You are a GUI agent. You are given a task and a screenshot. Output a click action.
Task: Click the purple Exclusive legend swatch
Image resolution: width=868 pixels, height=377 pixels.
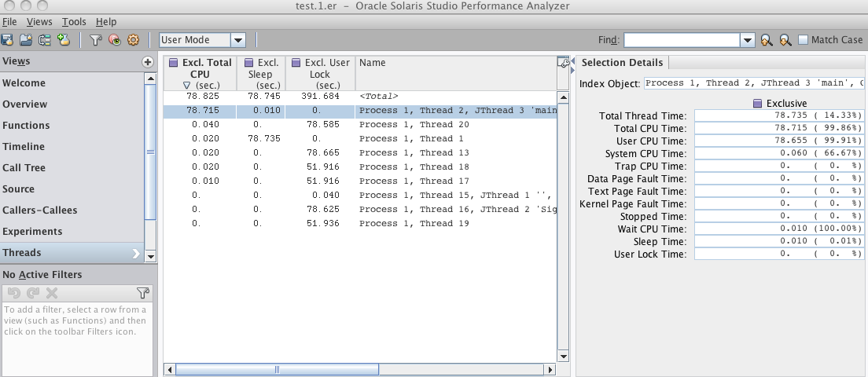coord(758,104)
